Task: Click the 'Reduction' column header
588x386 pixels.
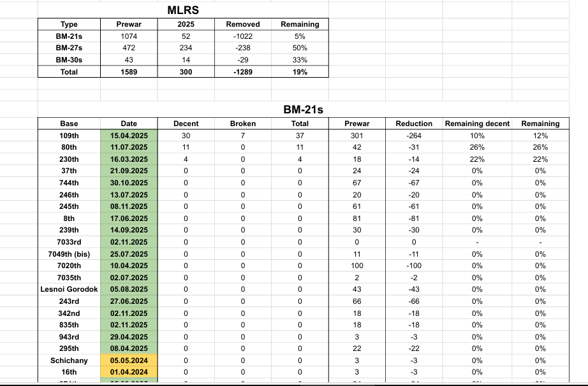Action: [414, 124]
